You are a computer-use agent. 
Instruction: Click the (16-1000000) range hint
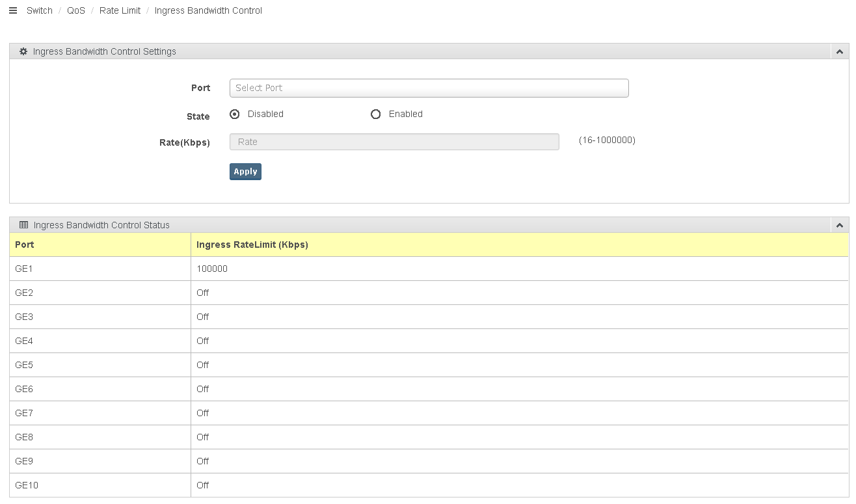(607, 140)
